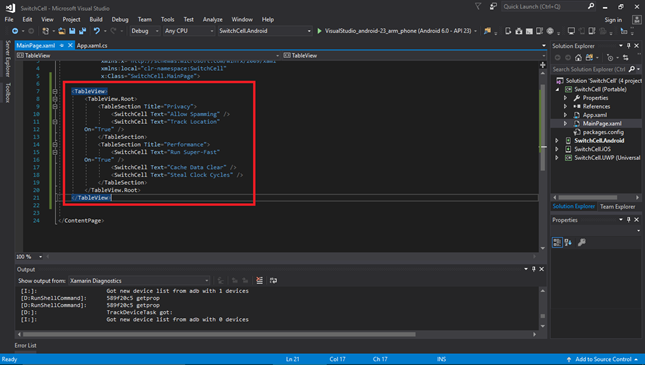Viewport: 645px width, 365px height.
Task: Click the Navigate Backward toolbar icon
Action: coord(15,31)
